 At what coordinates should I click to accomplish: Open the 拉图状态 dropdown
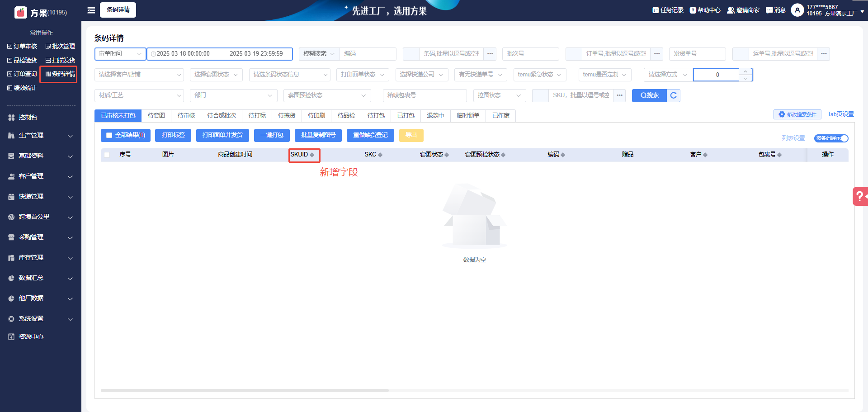point(500,95)
